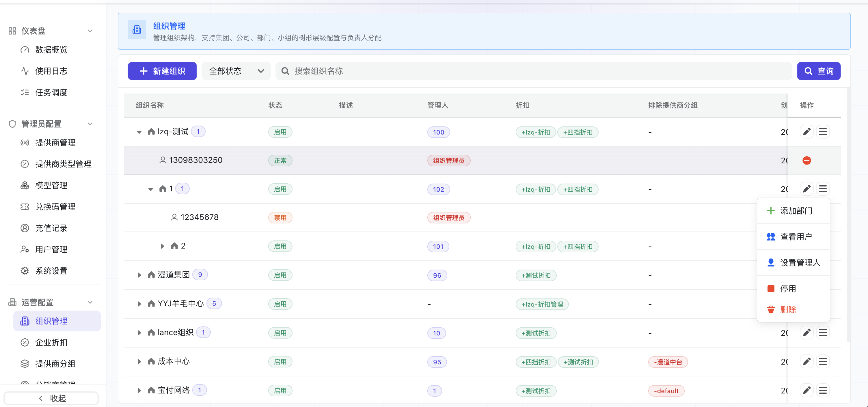This screenshot has width=868, height=407.
Task: Edit 宝付网络 using the pencil icon
Action: tap(807, 391)
